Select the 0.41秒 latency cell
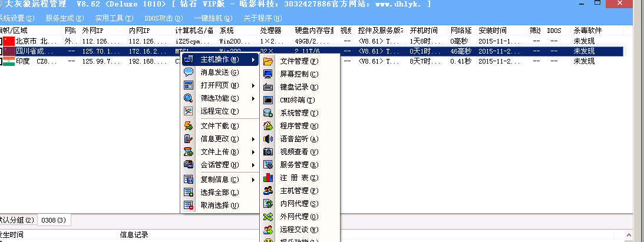The height and width of the screenshot is (242, 644). point(462,61)
